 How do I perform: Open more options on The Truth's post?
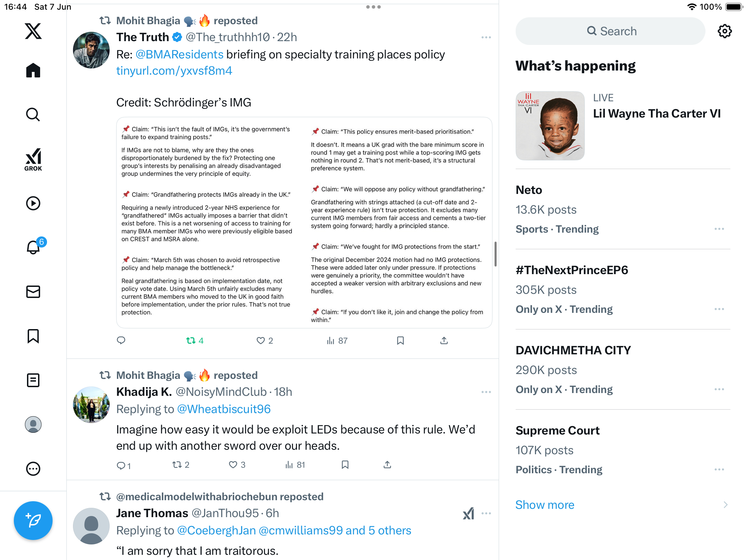pos(486,37)
